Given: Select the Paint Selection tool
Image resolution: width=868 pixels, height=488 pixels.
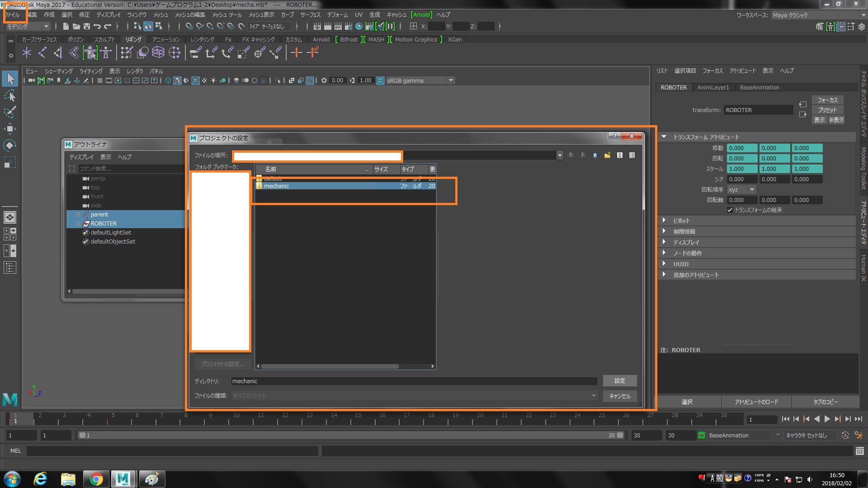Looking at the screenshot, I should [x=10, y=112].
